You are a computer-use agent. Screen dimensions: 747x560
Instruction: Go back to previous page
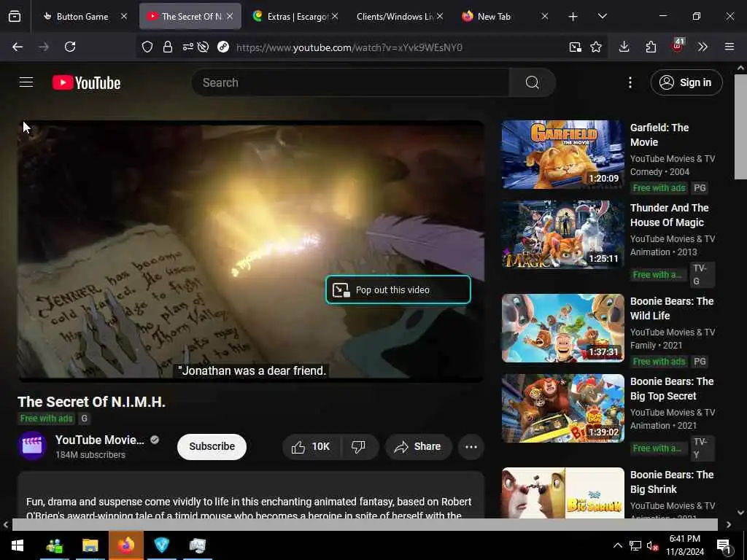pos(18,47)
